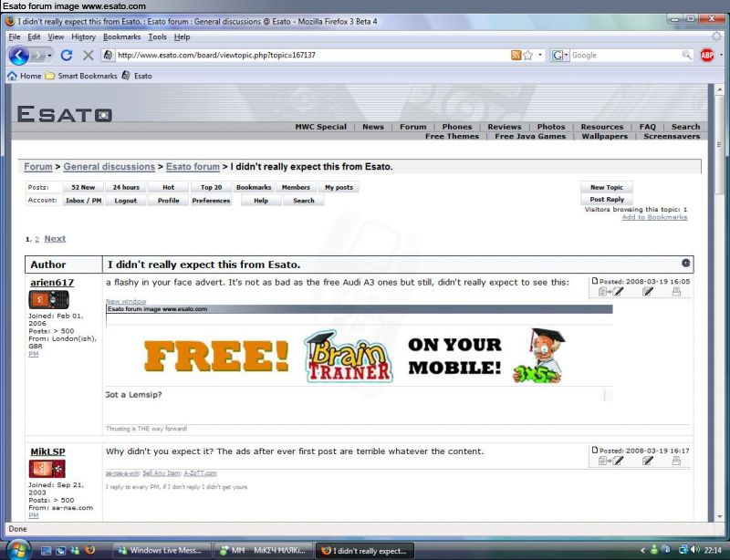
Task: Click the 52 New posts button
Action: coord(83,187)
